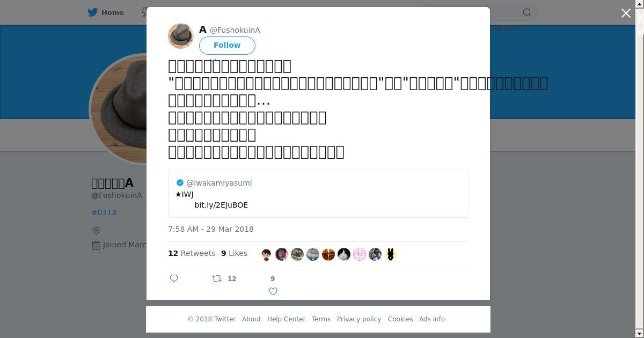Click the reply speech bubble icon
Viewport: 644px width, 338px height.
pyautogui.click(x=174, y=278)
